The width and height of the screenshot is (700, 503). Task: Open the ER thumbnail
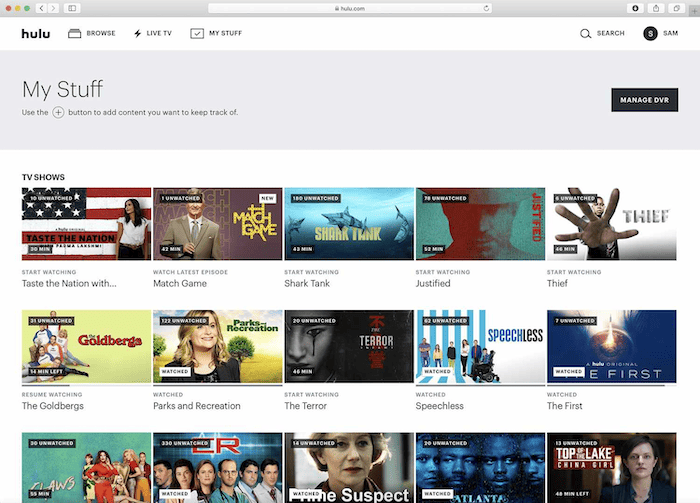tap(218, 468)
